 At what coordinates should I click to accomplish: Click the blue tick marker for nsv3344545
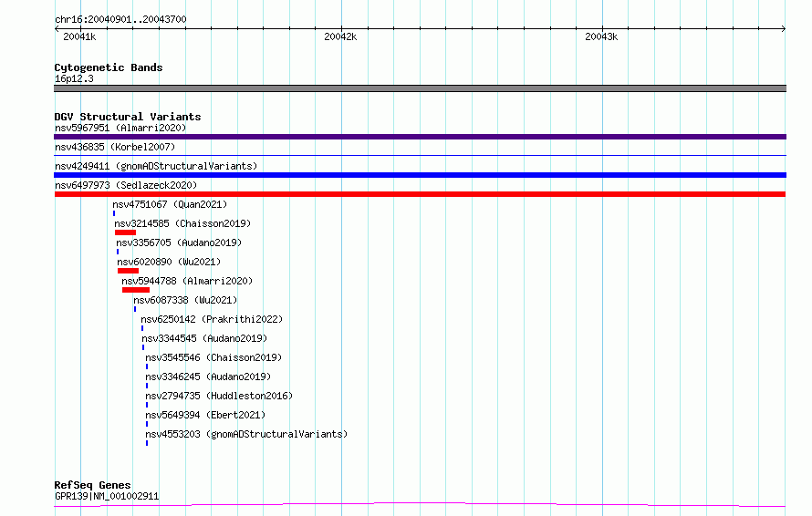click(143, 347)
